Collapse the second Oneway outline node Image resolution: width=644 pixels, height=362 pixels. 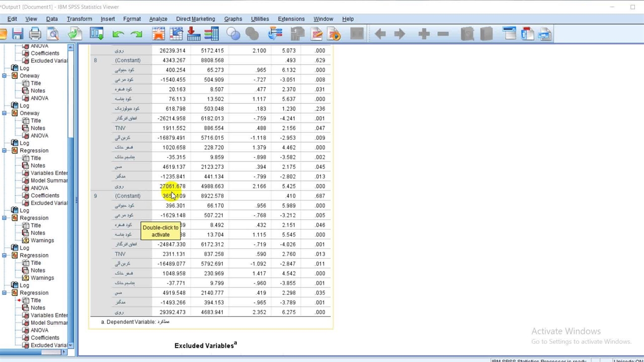5,114
